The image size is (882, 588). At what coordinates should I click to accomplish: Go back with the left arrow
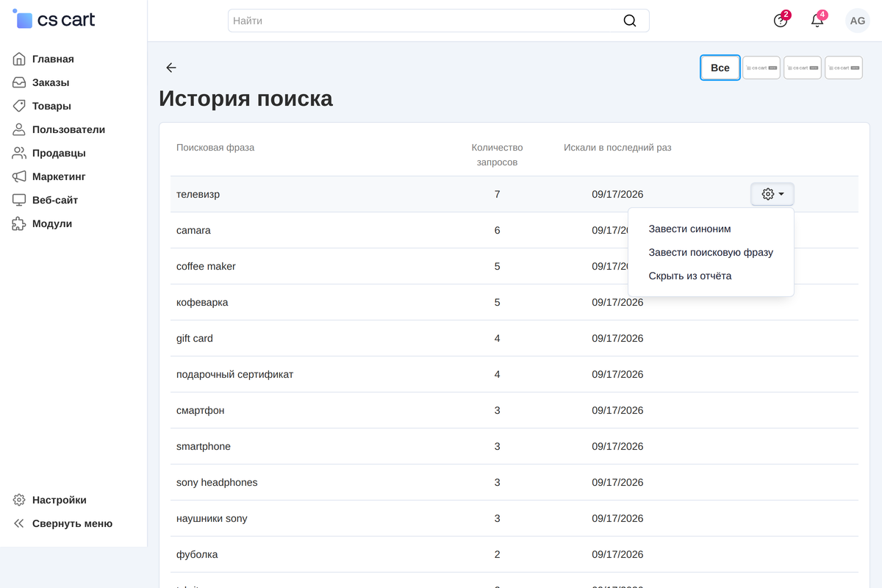[x=171, y=68]
